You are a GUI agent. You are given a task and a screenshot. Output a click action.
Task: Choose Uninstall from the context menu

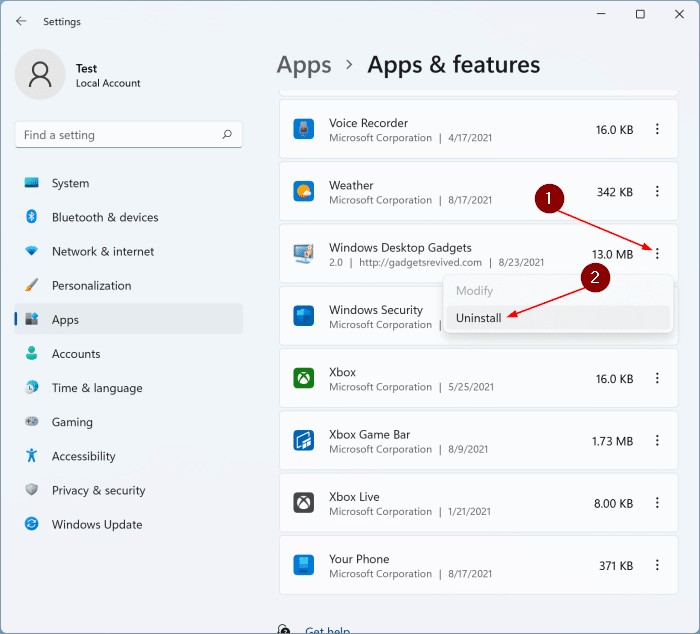point(558,318)
